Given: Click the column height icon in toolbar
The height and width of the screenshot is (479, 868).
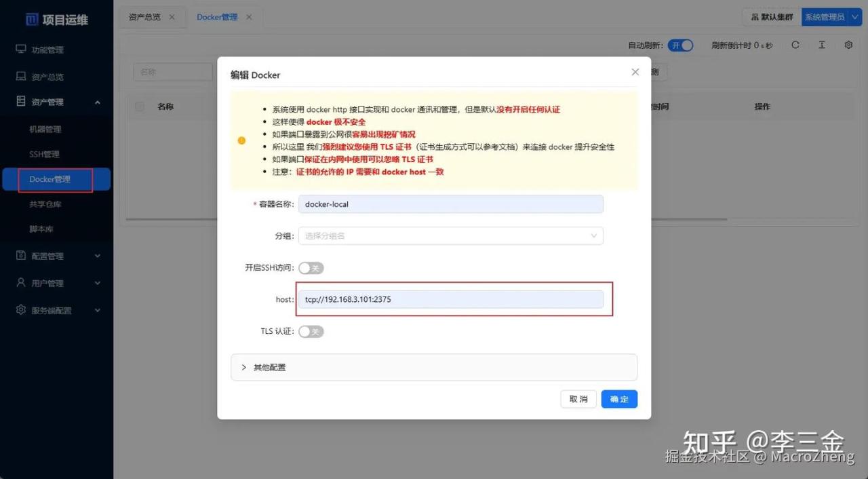Looking at the screenshot, I should click(x=822, y=45).
